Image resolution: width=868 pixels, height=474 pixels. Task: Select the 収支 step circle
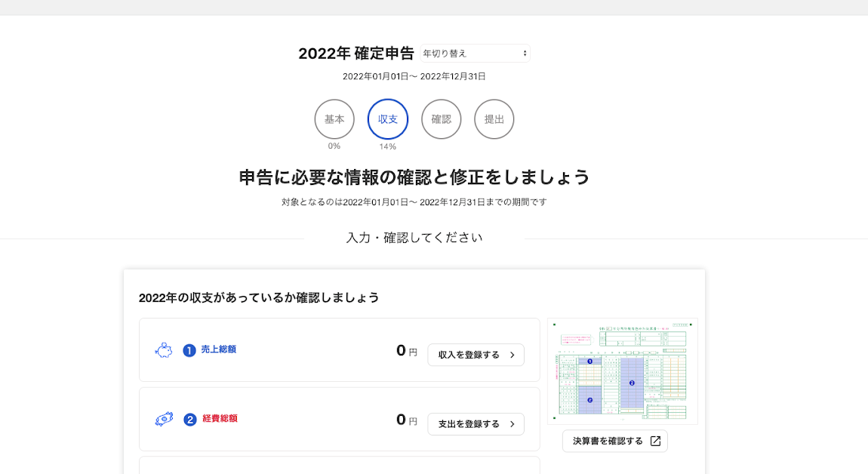pos(388,119)
